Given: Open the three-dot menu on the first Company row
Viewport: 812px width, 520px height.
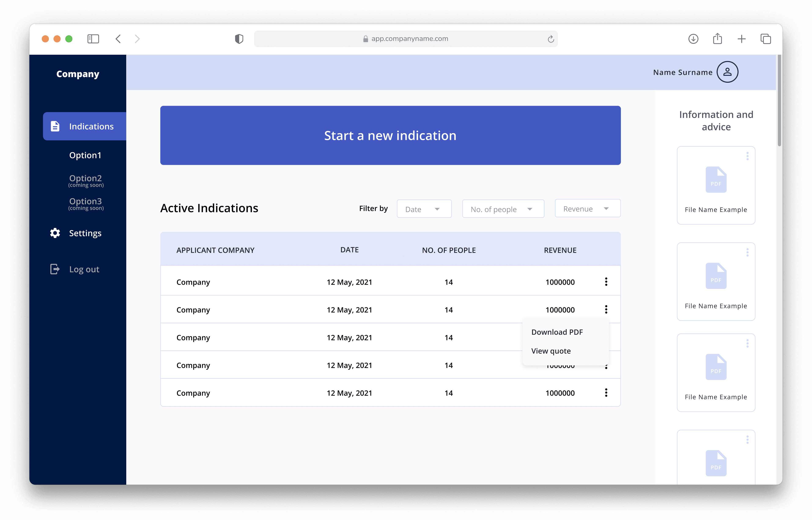Looking at the screenshot, I should (606, 282).
